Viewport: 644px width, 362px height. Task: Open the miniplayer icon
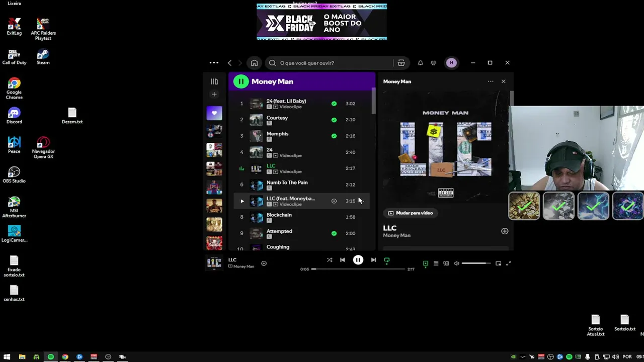coord(498,263)
